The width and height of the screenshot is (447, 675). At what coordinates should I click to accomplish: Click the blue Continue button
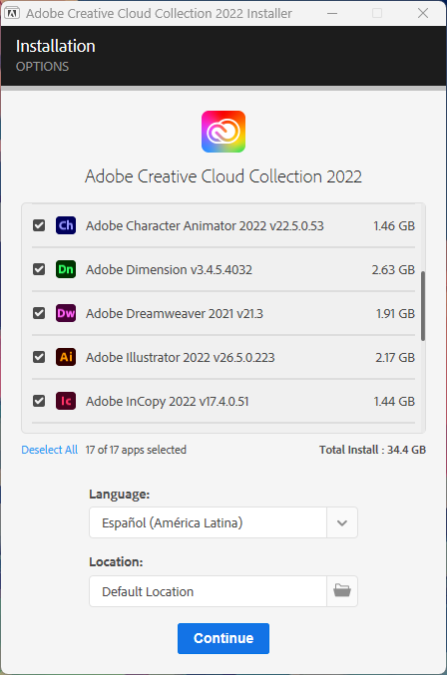(x=224, y=638)
